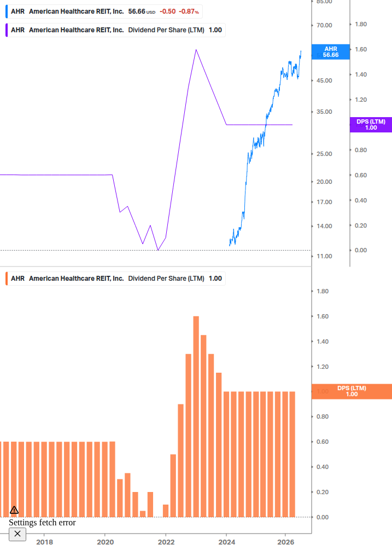
Task: Click the Settings fetch error message text
Action: point(42,523)
